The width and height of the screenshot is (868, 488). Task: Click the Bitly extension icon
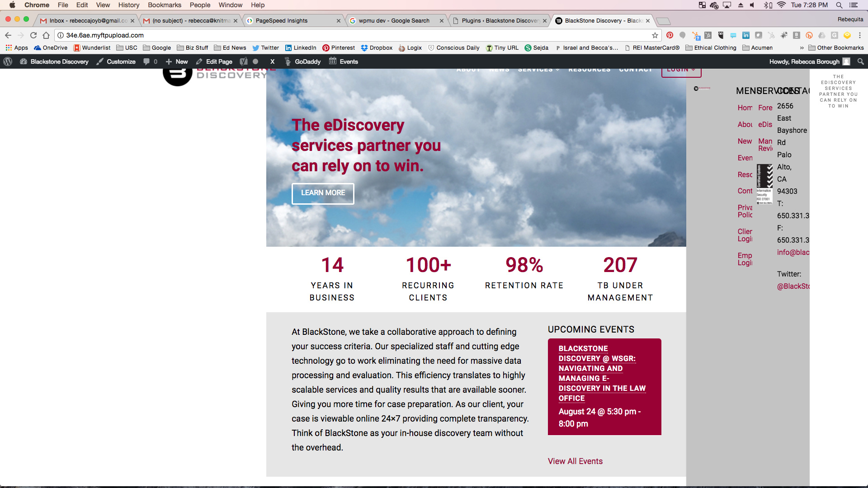click(809, 35)
